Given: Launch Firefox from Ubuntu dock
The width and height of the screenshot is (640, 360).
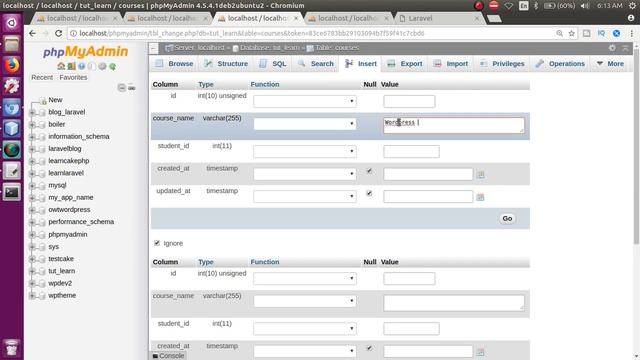Looking at the screenshot, I should (11, 65).
